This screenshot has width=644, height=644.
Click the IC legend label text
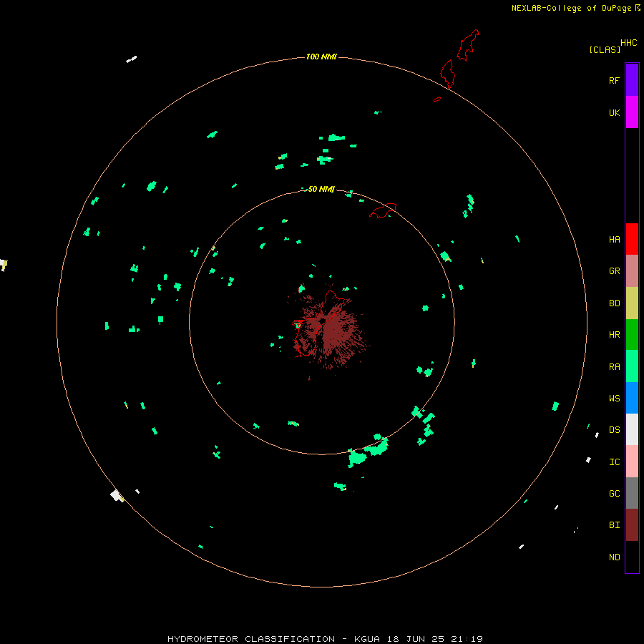tap(614, 462)
